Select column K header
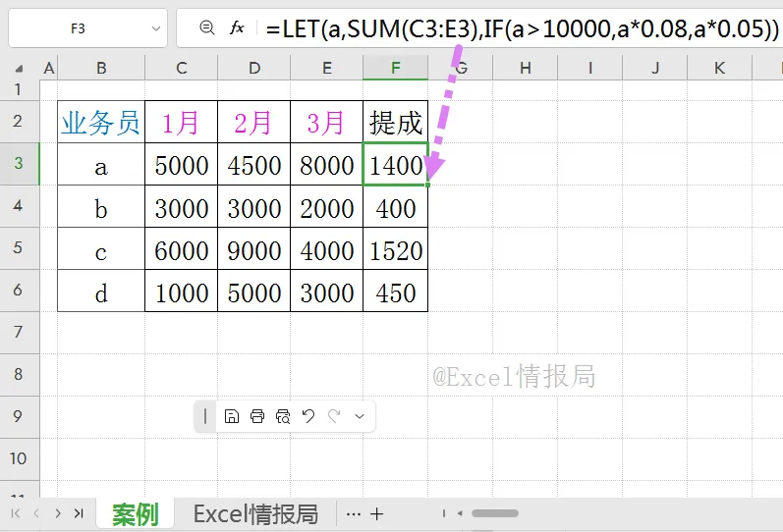This screenshot has height=532, width=783. tap(719, 68)
